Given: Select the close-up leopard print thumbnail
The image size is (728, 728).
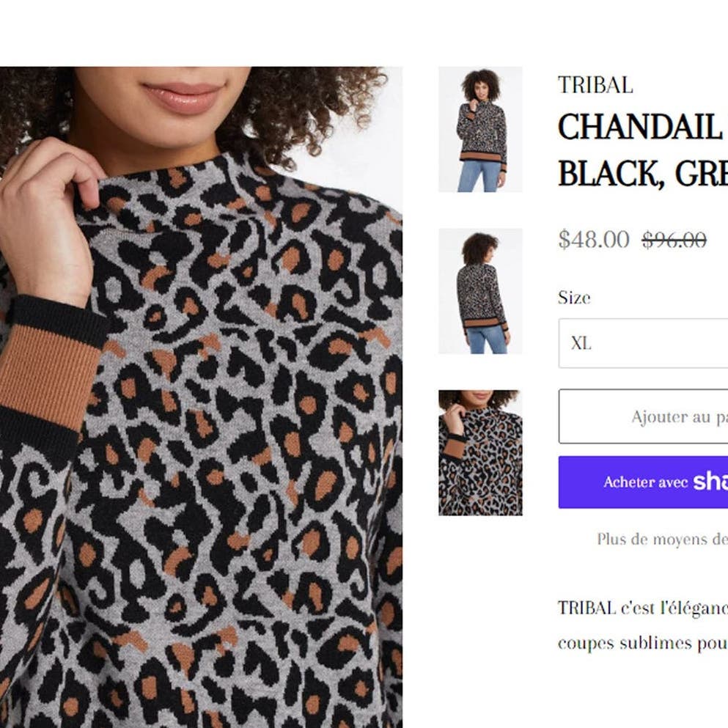Looking at the screenshot, I should (x=480, y=452).
